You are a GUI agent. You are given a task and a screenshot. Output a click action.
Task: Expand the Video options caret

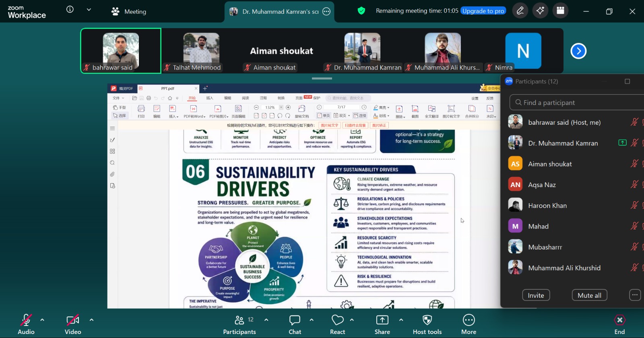pyautogui.click(x=91, y=320)
